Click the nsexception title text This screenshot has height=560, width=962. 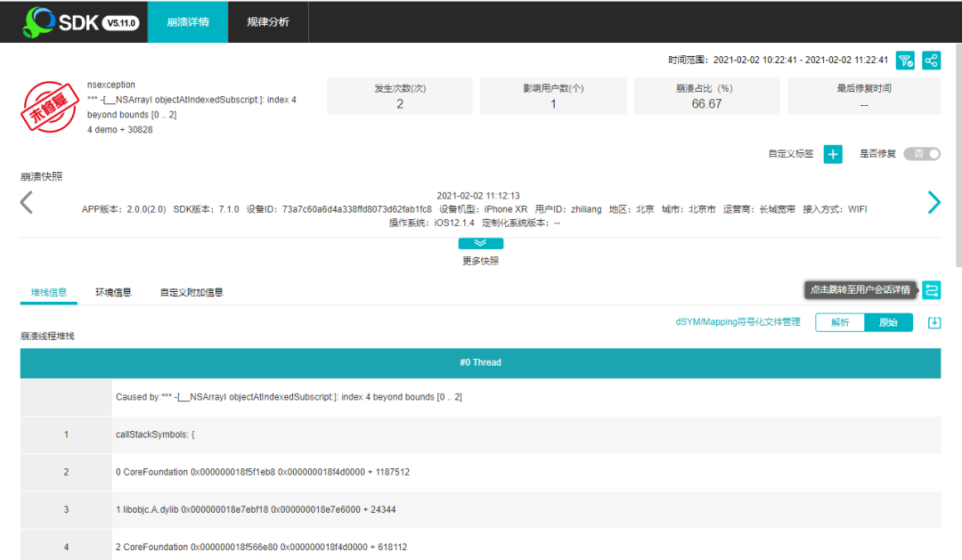(111, 85)
